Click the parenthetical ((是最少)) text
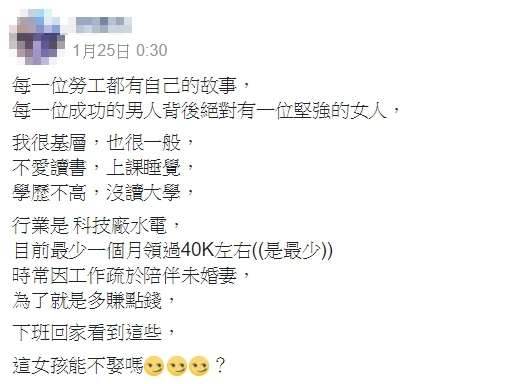This screenshot has height=384, width=518. pyautogui.click(x=292, y=251)
